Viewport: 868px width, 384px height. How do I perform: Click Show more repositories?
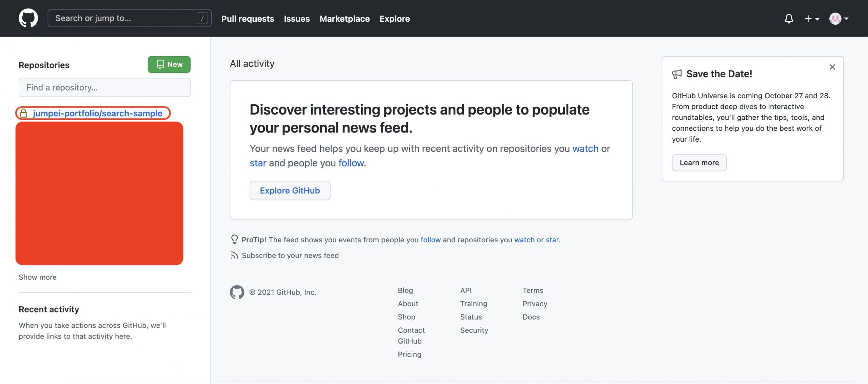pyautogui.click(x=38, y=277)
